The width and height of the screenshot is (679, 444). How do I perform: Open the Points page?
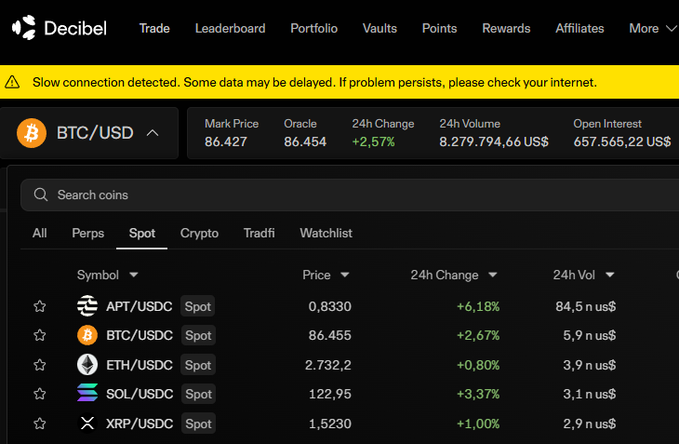(439, 29)
